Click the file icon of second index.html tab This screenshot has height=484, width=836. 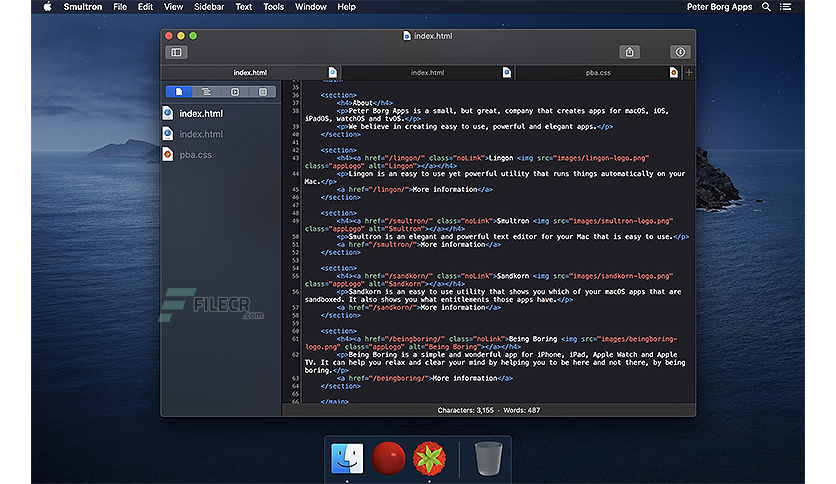507,72
